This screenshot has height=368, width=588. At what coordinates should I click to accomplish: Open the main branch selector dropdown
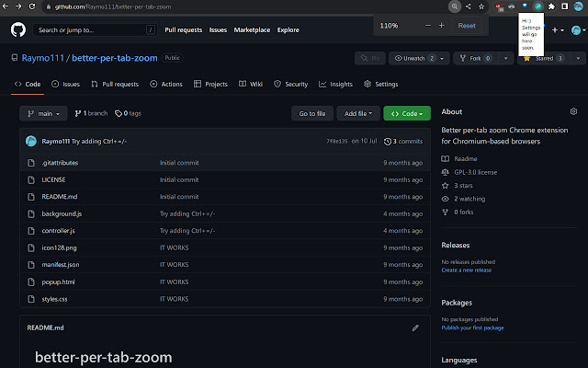[x=43, y=113]
